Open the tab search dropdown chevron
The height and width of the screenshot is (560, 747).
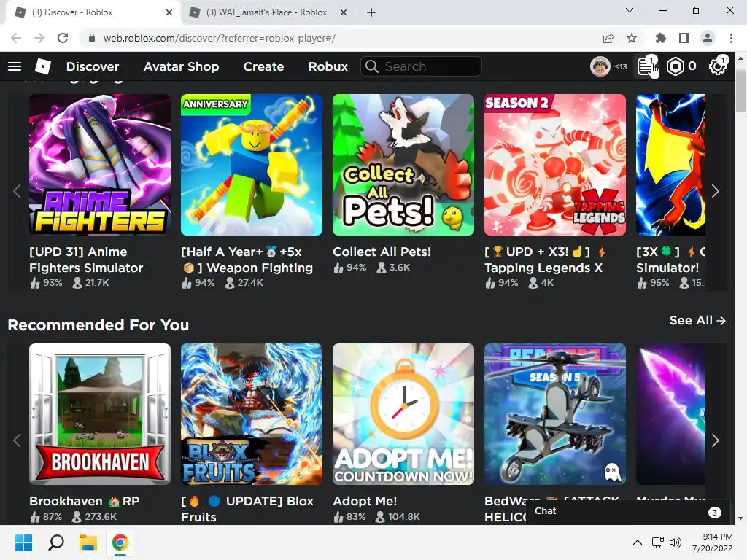pyautogui.click(x=630, y=10)
